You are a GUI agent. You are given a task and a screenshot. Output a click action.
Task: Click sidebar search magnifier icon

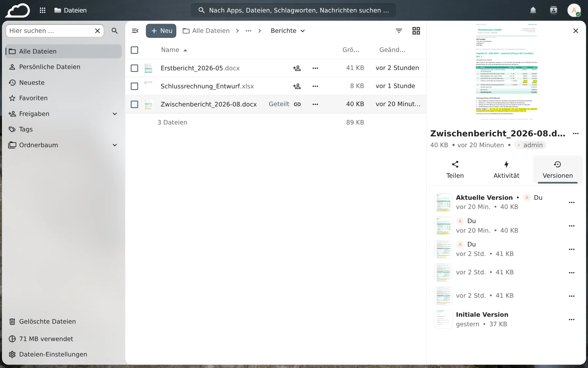click(115, 31)
